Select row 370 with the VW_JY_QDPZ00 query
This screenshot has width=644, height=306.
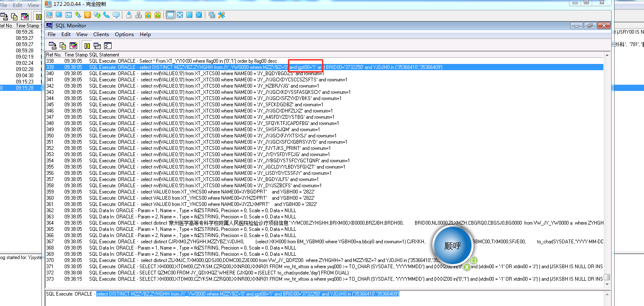tap(324, 260)
